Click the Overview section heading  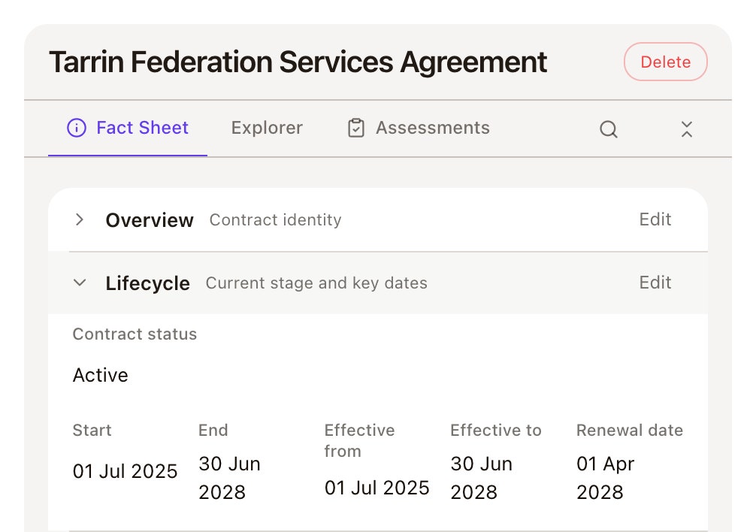tap(150, 219)
